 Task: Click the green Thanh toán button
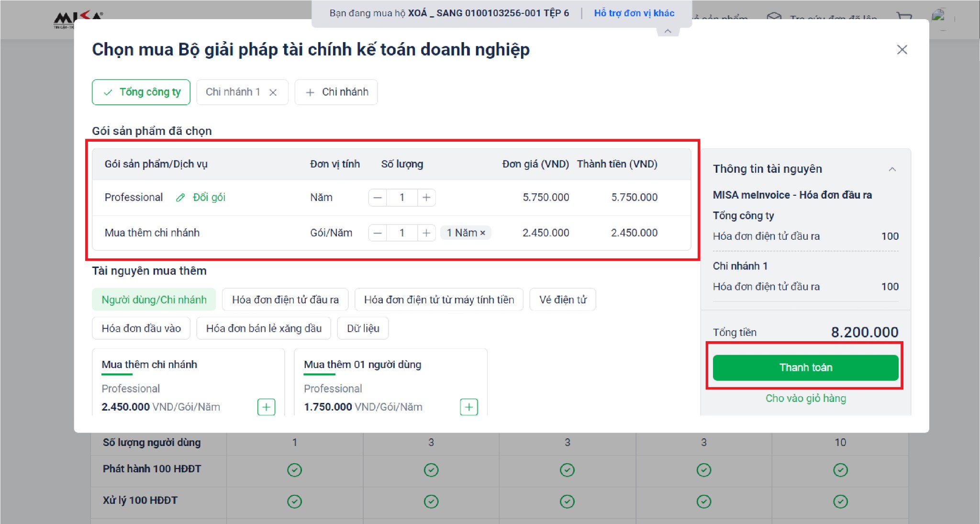805,368
